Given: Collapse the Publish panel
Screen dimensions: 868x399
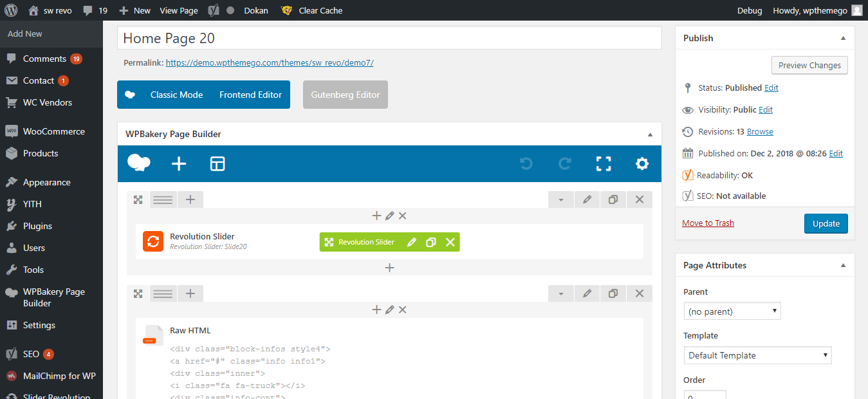Looking at the screenshot, I should tap(843, 38).
